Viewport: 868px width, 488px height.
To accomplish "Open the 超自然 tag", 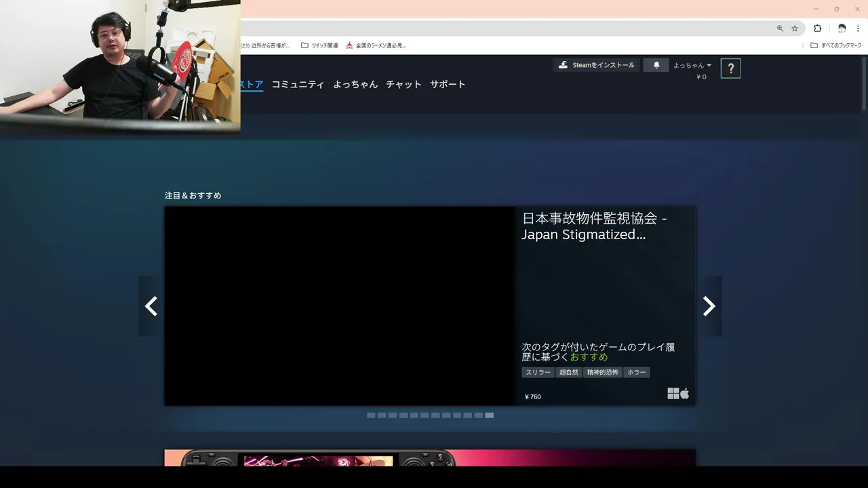I will click(569, 372).
